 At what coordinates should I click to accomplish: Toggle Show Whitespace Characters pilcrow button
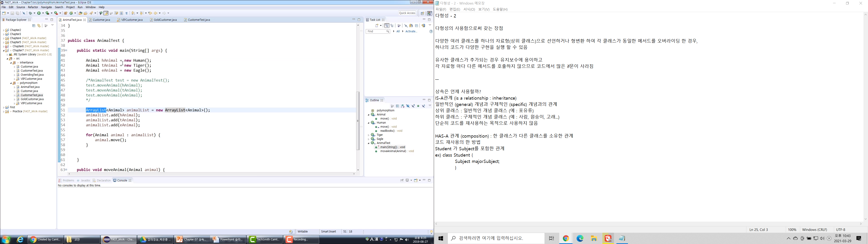127,13
